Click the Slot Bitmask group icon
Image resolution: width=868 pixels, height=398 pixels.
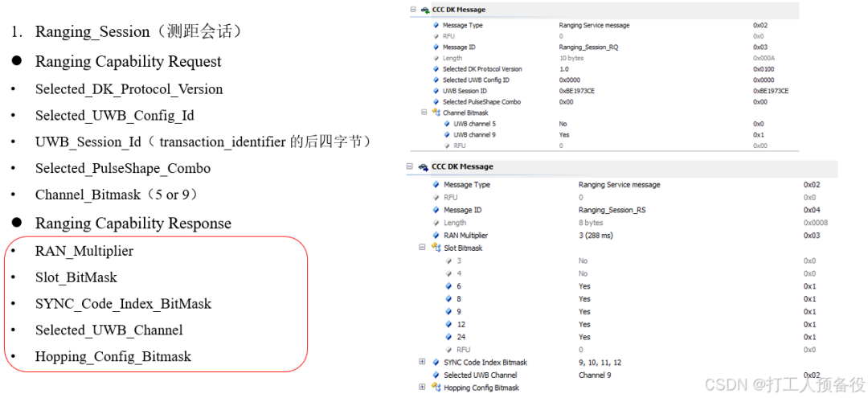click(x=436, y=248)
